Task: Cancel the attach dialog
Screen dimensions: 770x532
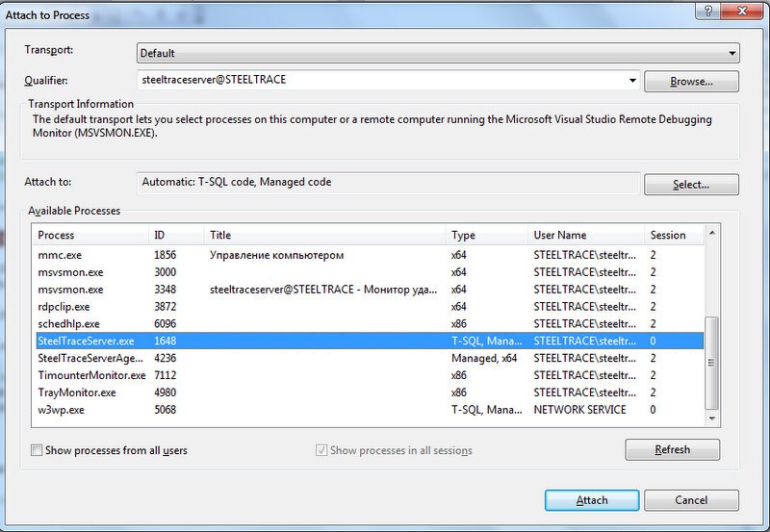Action: click(691, 500)
